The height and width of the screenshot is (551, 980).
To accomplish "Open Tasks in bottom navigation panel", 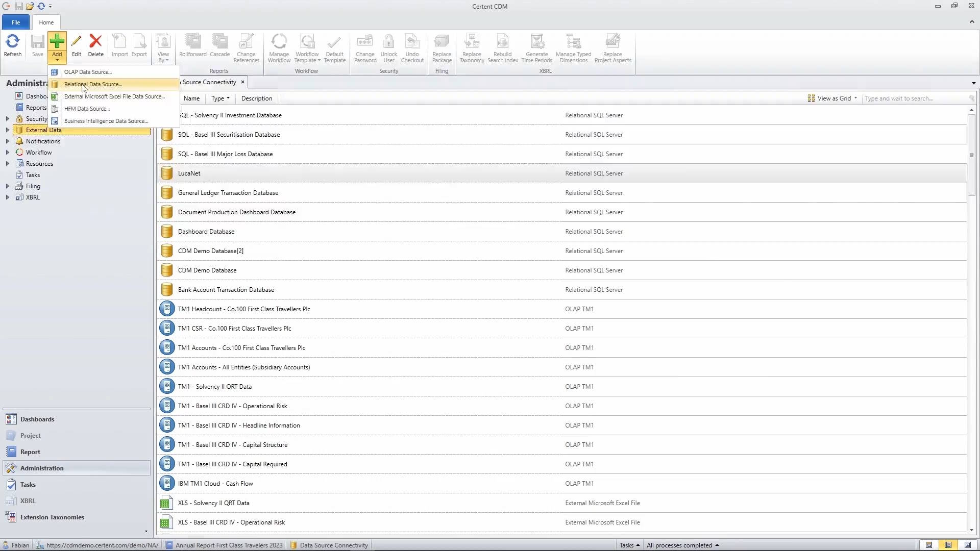I will [x=28, y=485].
